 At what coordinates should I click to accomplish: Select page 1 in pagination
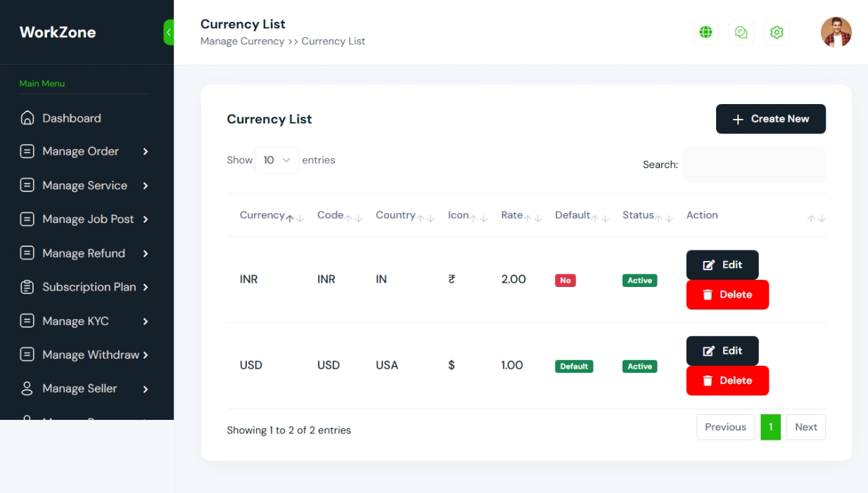tap(771, 427)
